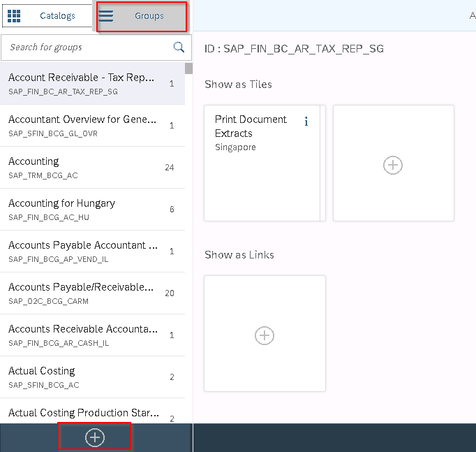476x452 pixels.
Task: Select Account Receivable - Tax Rep group
Action: click(82, 83)
